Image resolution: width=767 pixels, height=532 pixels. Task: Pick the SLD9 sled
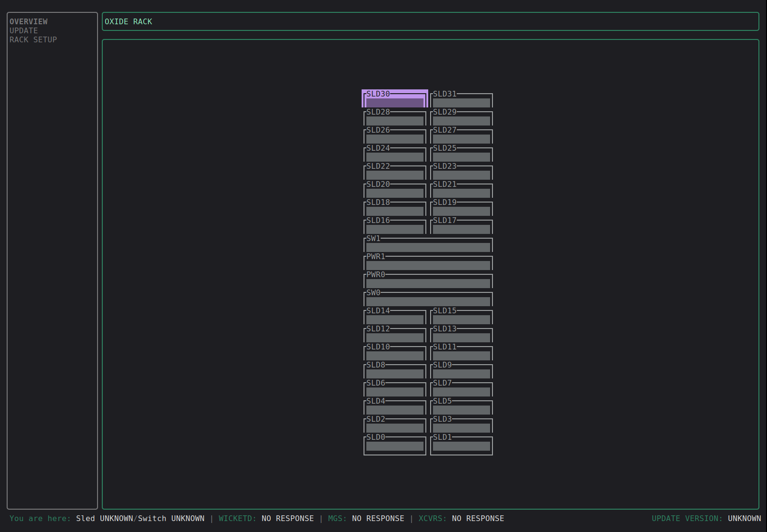click(461, 371)
